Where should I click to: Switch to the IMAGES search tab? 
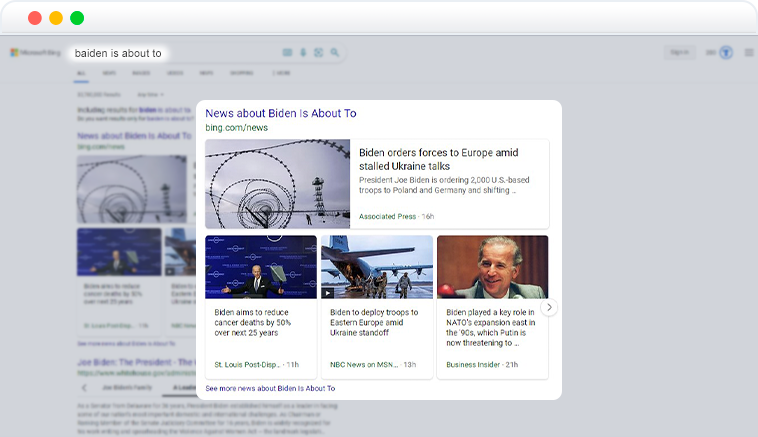coord(141,73)
